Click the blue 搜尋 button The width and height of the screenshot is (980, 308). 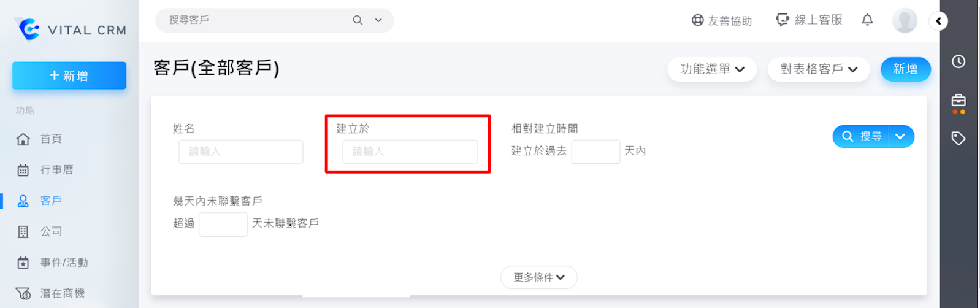tap(862, 136)
